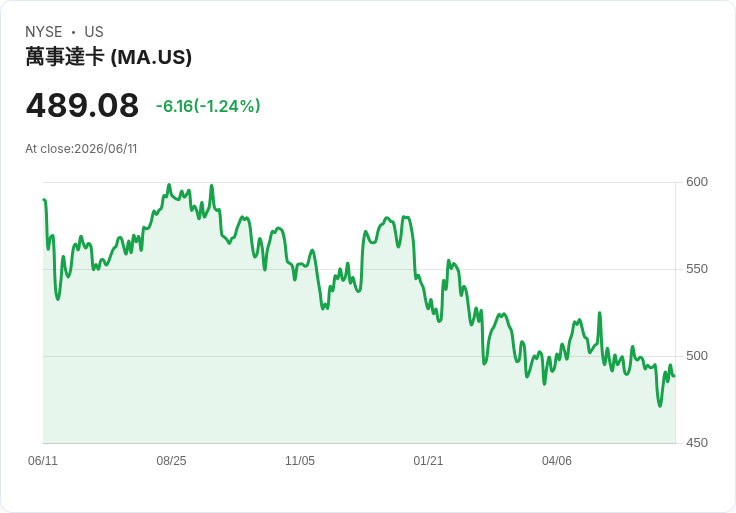Click the 08/25 x-axis date label
This screenshot has height=513, width=736.
(171, 460)
